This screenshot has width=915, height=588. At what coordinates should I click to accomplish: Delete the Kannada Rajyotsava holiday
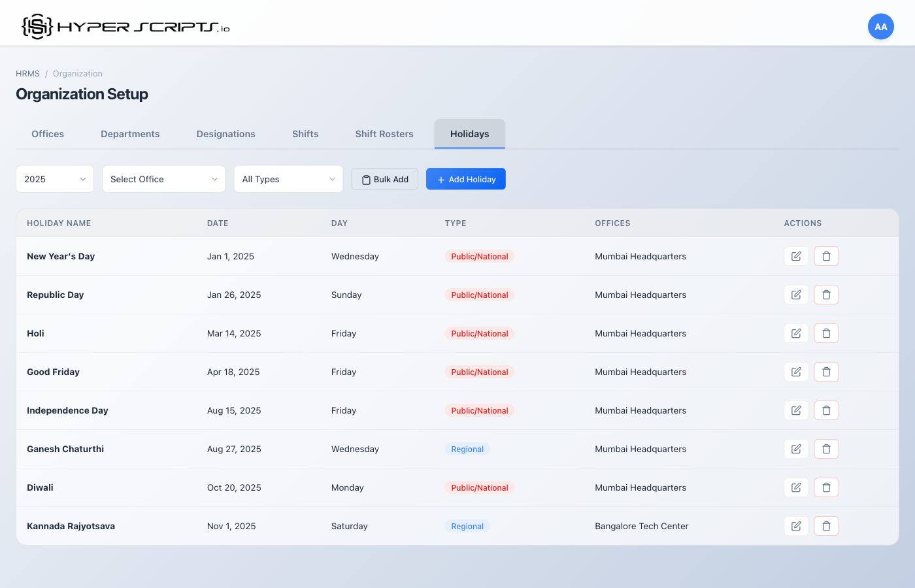[826, 526]
